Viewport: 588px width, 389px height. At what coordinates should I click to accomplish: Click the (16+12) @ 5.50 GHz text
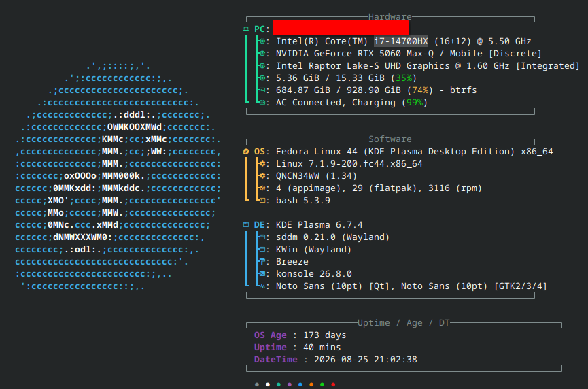[x=483, y=41]
